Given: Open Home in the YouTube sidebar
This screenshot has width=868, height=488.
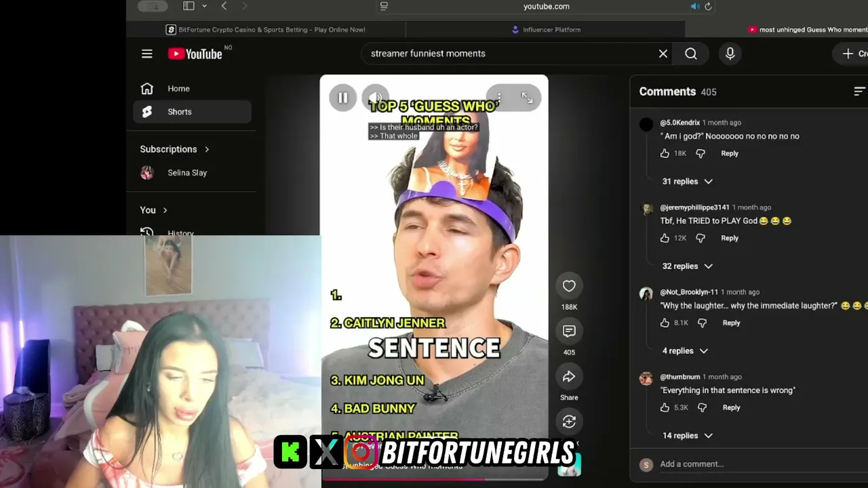Looking at the screenshot, I should 193,89.
